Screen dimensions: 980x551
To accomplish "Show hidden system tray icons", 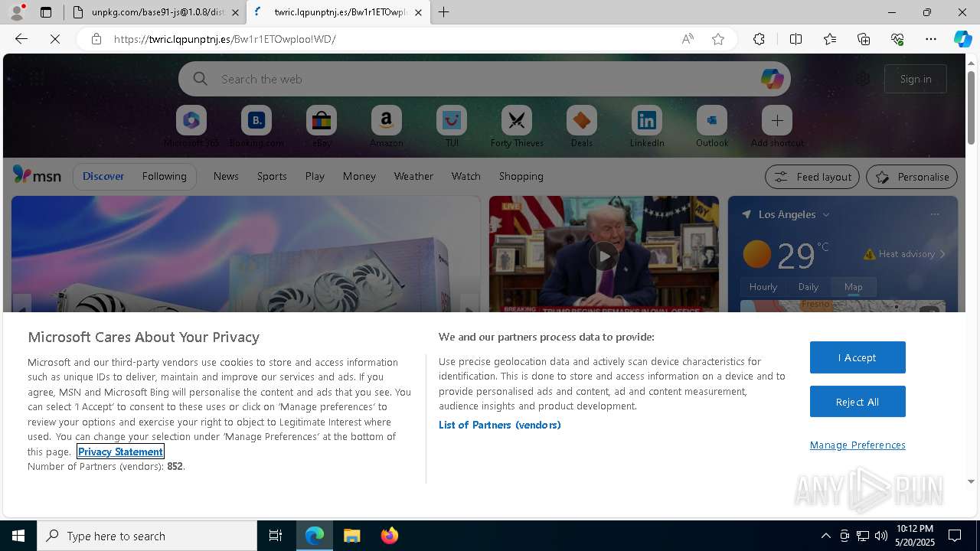I will coord(825,536).
